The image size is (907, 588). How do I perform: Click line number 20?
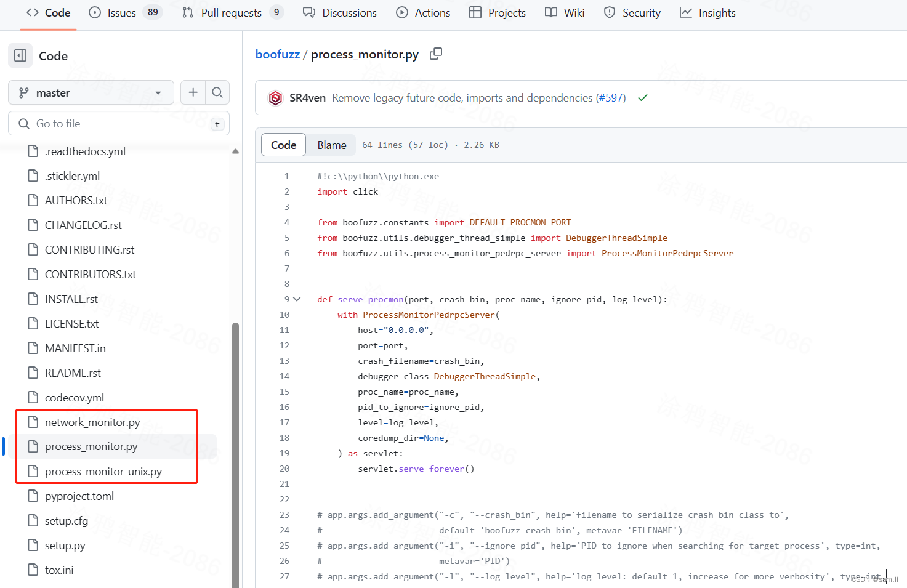point(284,469)
